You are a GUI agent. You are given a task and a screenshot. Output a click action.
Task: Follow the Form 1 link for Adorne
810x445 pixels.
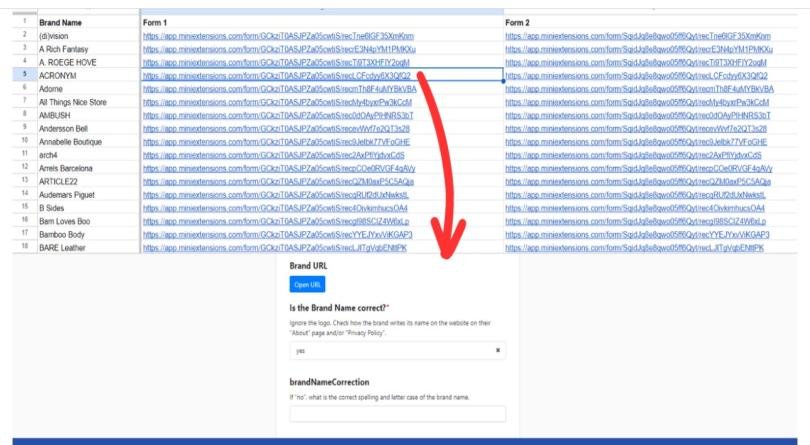click(x=279, y=88)
